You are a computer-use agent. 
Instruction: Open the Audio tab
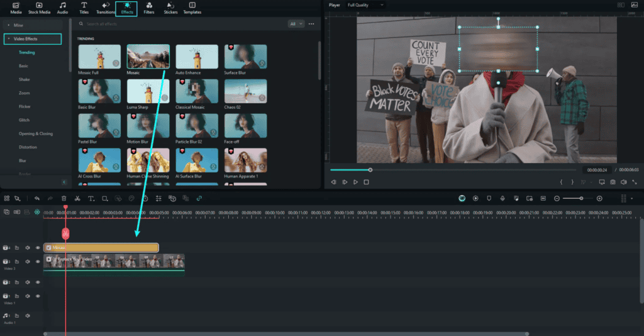[x=62, y=8]
